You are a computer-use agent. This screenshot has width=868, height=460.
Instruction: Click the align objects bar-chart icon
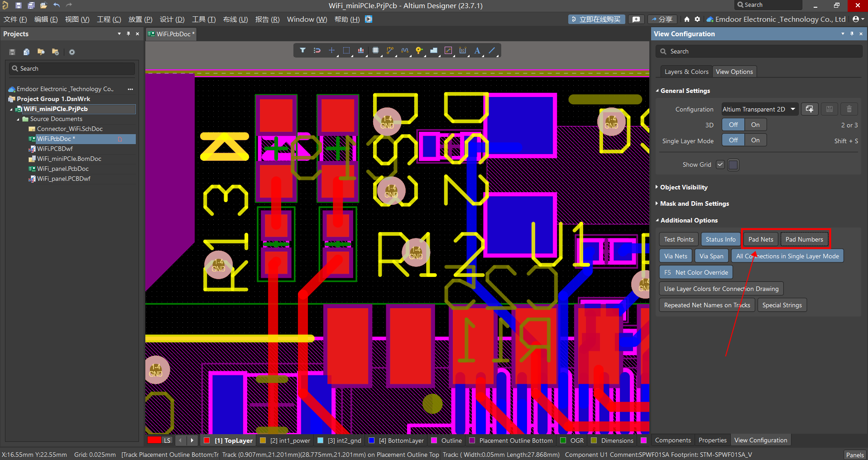coord(361,50)
